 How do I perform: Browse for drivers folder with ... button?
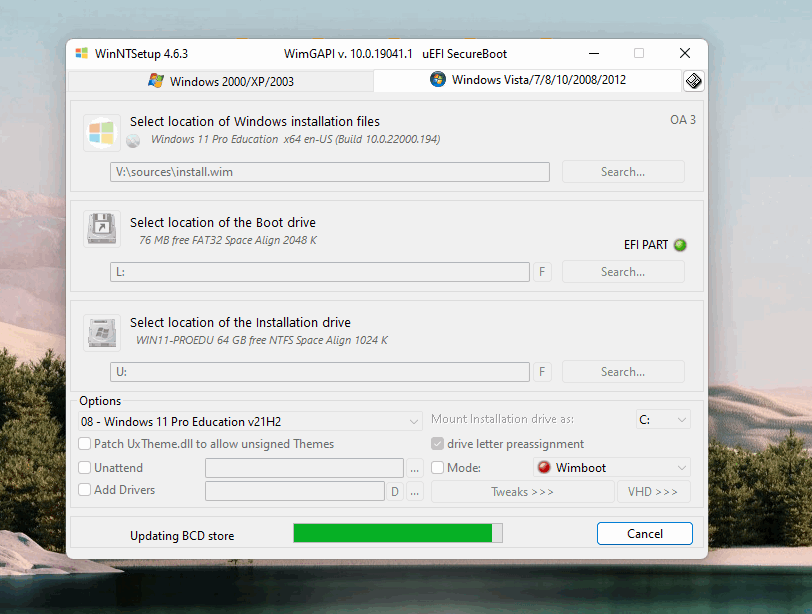coord(414,491)
